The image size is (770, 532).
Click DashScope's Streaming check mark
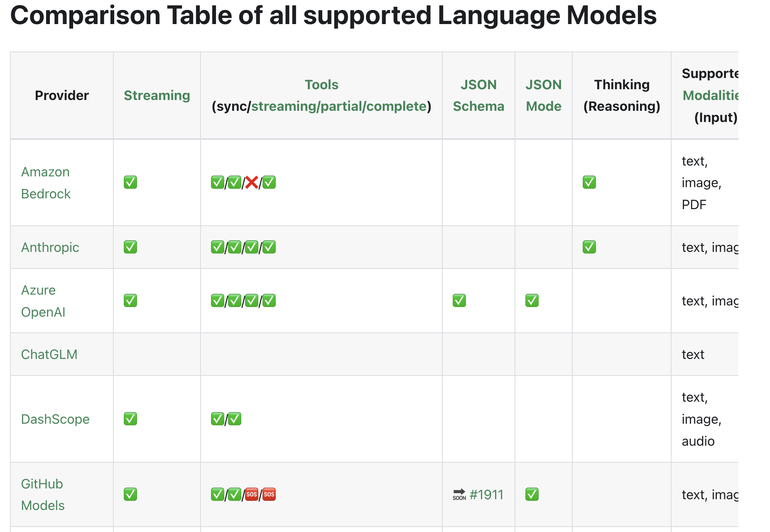[x=130, y=419]
